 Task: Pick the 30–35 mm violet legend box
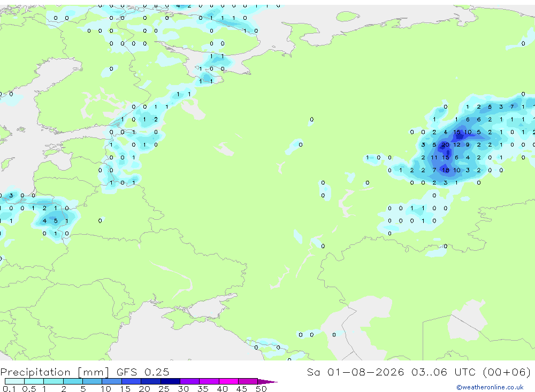click(190, 381)
